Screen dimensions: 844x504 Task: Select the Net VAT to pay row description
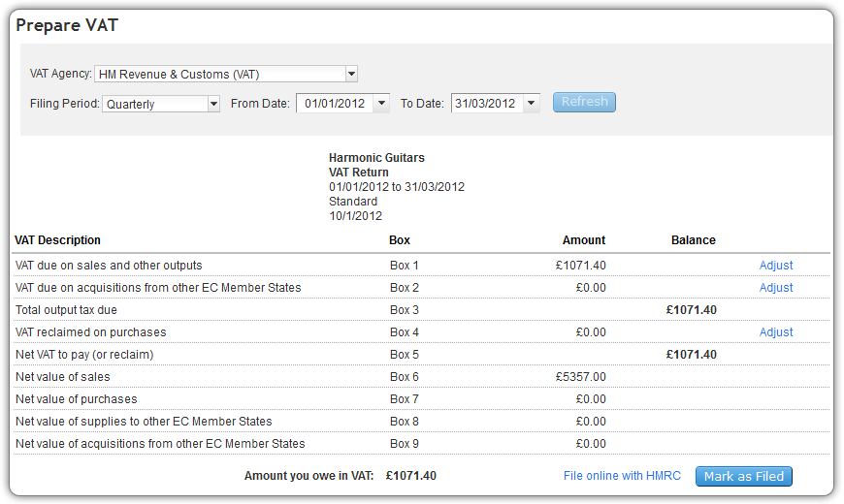84,355
